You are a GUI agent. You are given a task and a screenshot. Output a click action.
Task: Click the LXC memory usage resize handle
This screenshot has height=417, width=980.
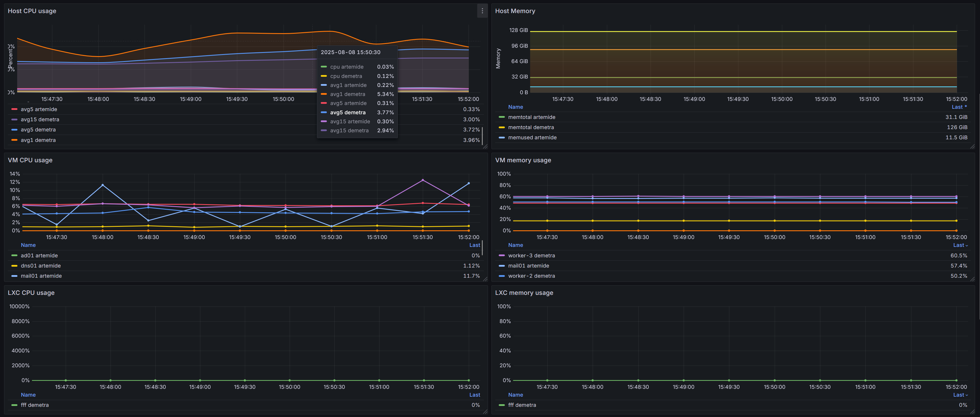click(x=972, y=412)
